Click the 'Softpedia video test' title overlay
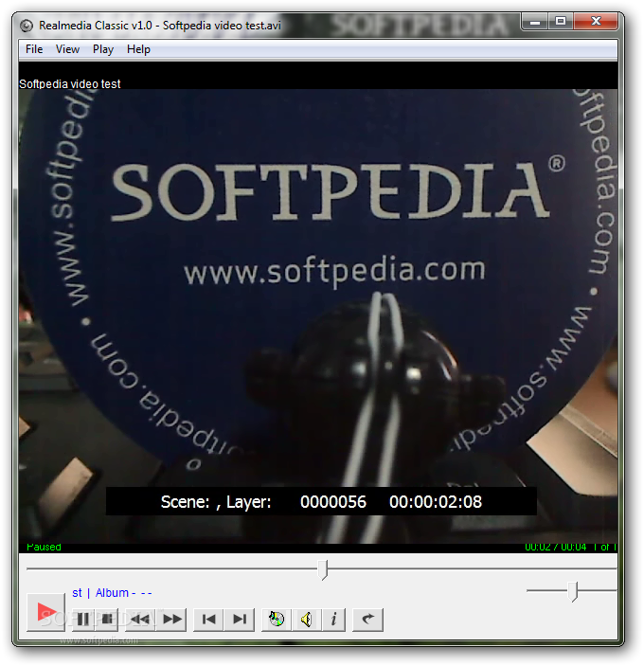644x666 pixels. pyautogui.click(x=70, y=84)
